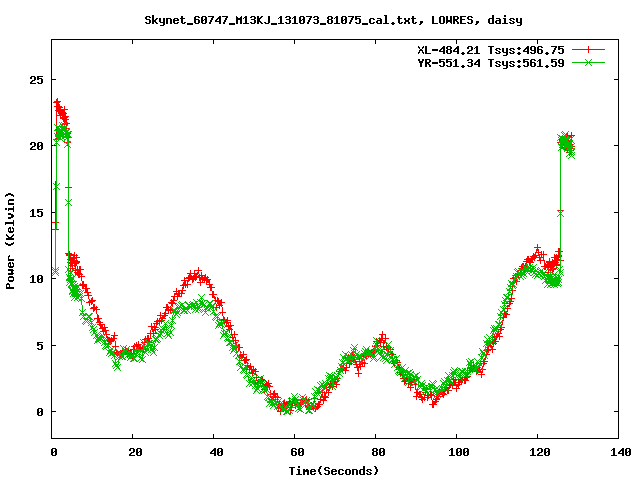Select the YR-551.34 Tsys:561.59 legend label
Viewport: 640px width, 480px height.
coord(491,63)
